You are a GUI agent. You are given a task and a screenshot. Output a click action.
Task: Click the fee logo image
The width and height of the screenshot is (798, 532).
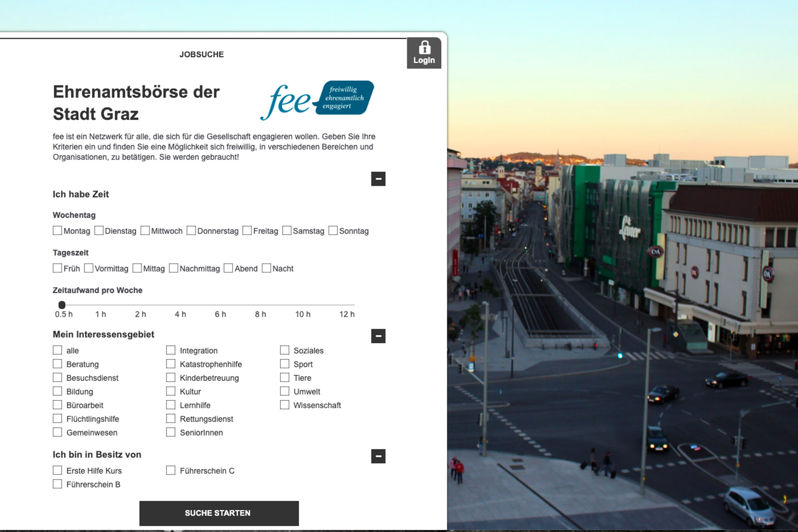(x=317, y=100)
